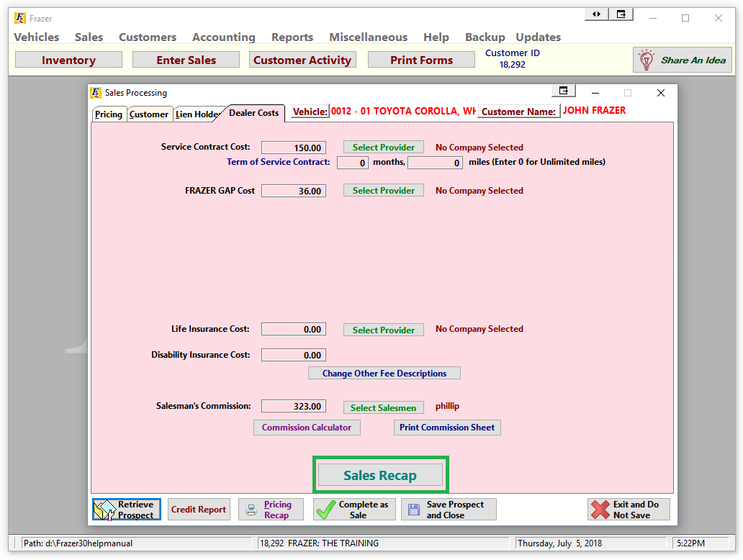The image size is (743, 560).
Task: Click the lightbulb Share An Idea icon
Action: point(647,60)
